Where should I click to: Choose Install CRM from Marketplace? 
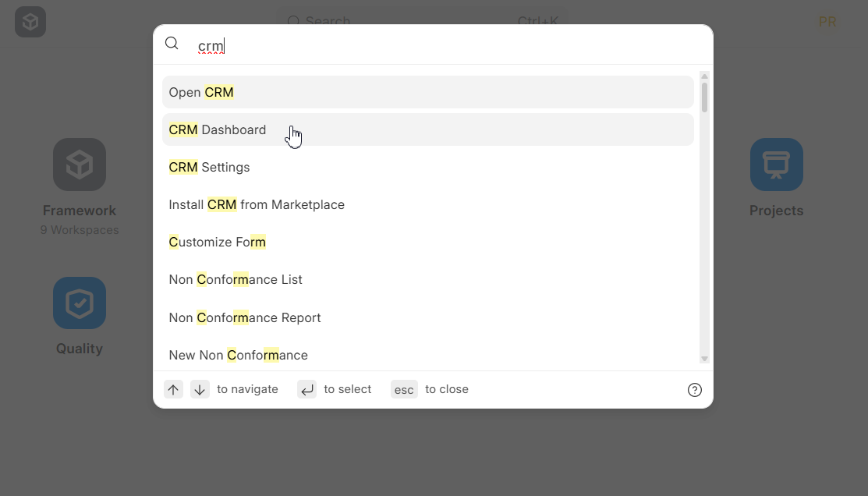[x=428, y=205]
